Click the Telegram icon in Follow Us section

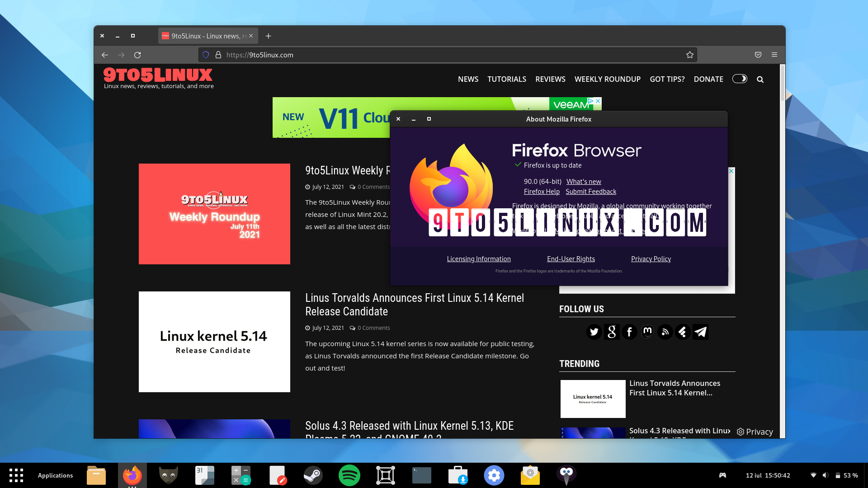click(x=700, y=332)
